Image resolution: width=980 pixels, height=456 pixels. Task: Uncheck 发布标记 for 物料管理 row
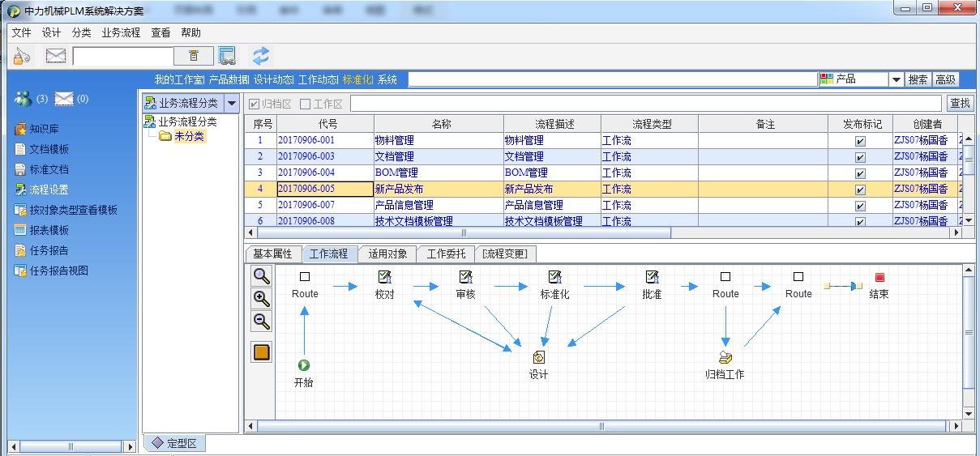860,141
